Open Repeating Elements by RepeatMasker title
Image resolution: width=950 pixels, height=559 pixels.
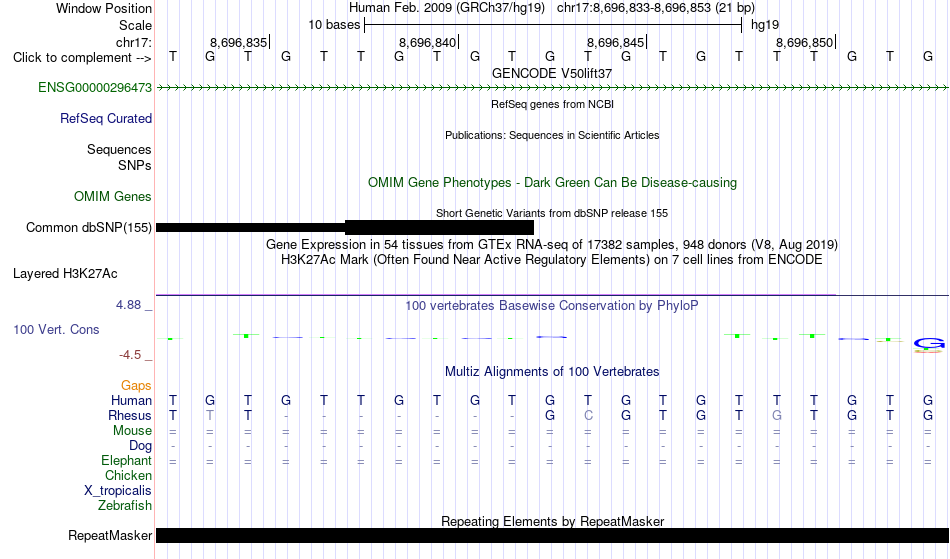(x=552, y=521)
